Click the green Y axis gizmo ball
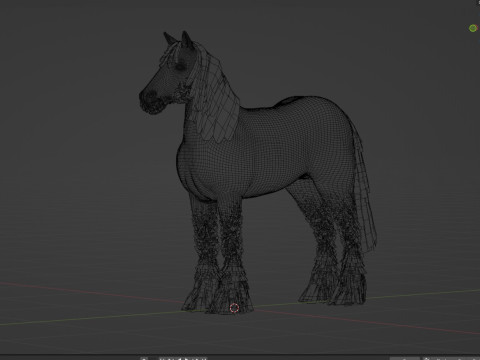This screenshot has width=480, height=360. pos(473,28)
